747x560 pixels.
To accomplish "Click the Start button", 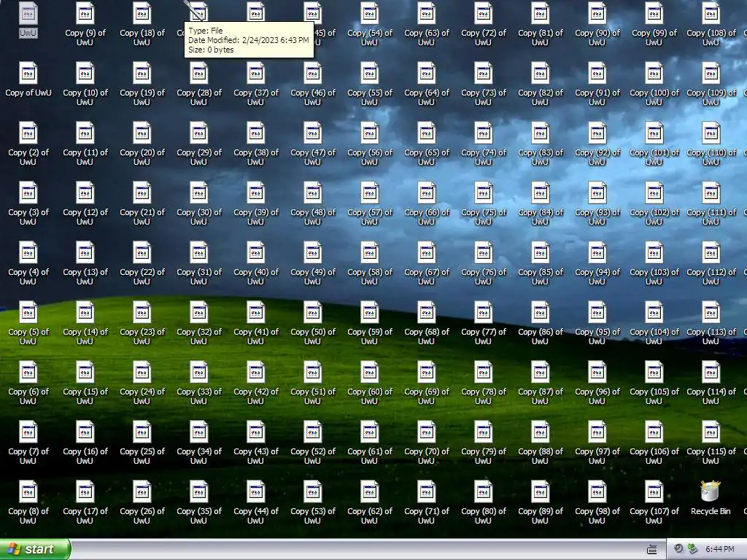I will (x=35, y=549).
